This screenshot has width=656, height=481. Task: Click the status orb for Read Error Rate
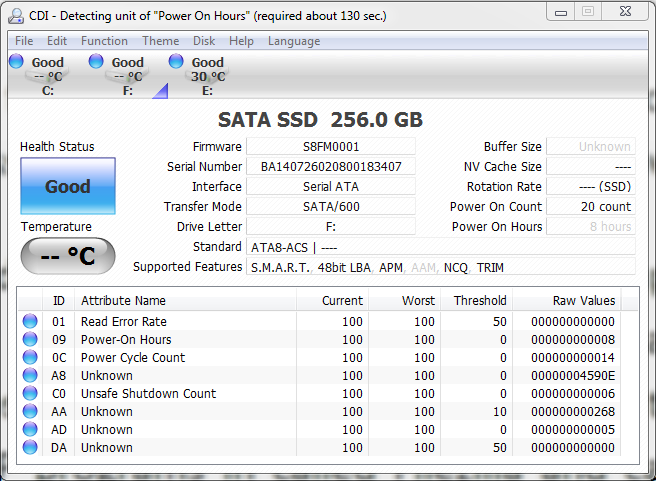pos(30,322)
